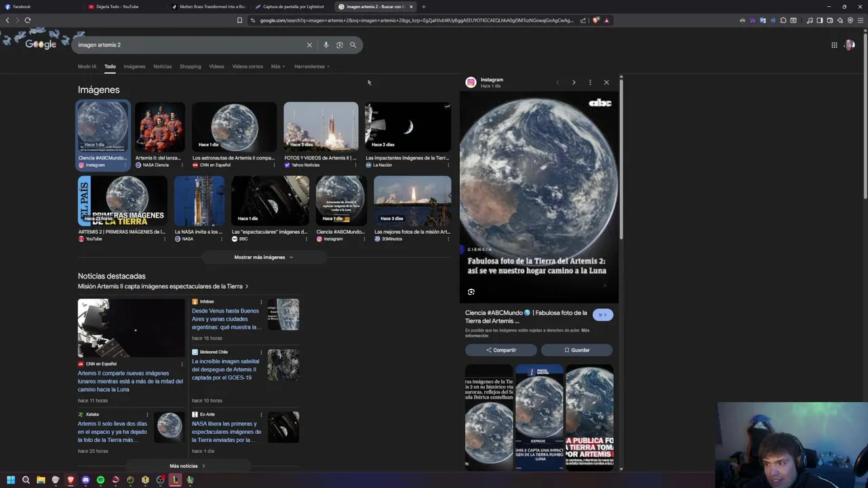
Task: Click the 'Ir' visit button in preview
Action: pos(602,314)
